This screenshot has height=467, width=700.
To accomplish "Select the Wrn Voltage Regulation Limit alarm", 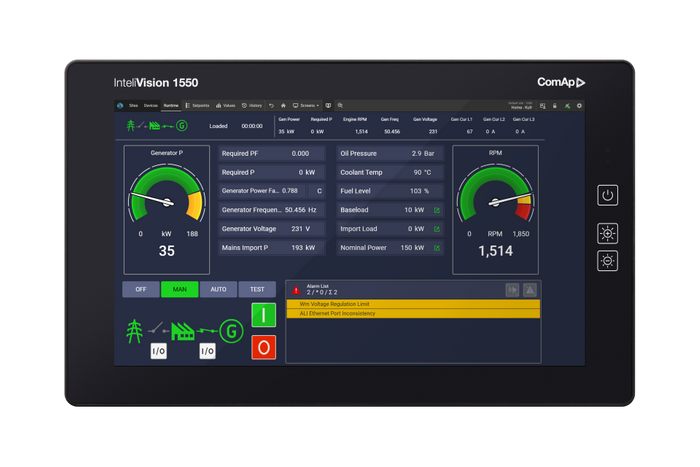I will pyautogui.click(x=412, y=304).
